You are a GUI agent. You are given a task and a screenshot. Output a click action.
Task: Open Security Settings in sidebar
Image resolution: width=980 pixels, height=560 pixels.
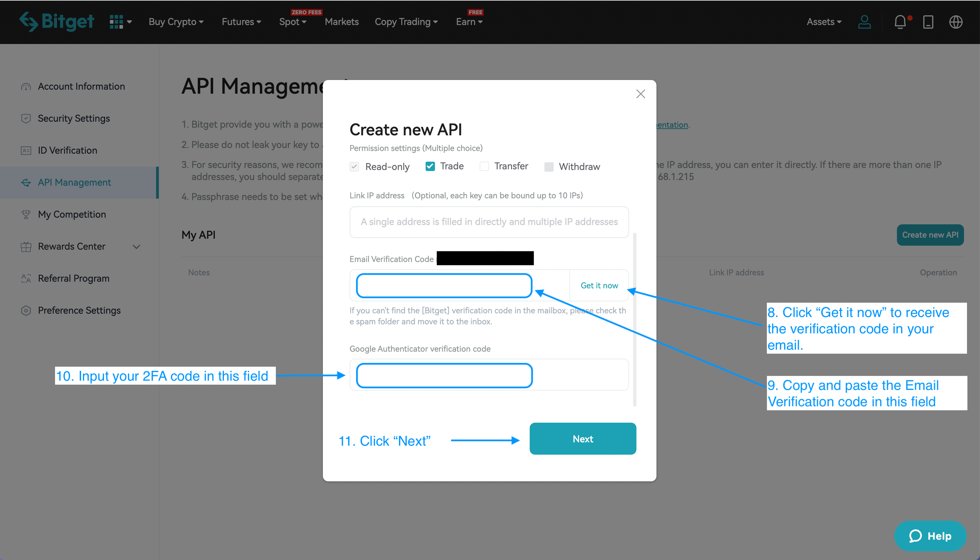pyautogui.click(x=74, y=118)
